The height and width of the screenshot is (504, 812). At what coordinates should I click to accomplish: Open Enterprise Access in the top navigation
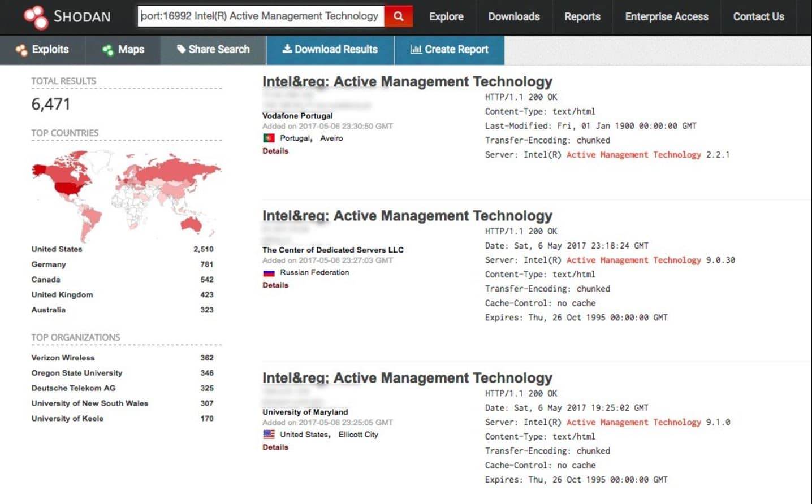[x=667, y=17]
